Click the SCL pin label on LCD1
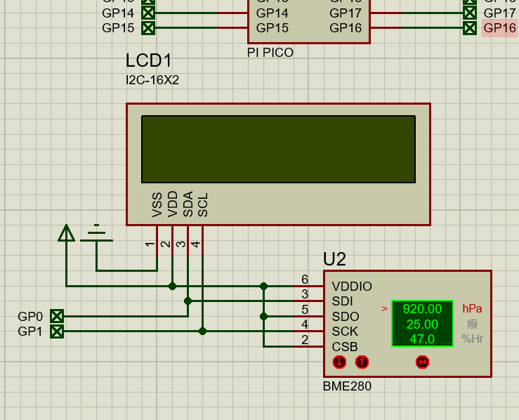The height and width of the screenshot is (420, 519). click(x=202, y=205)
